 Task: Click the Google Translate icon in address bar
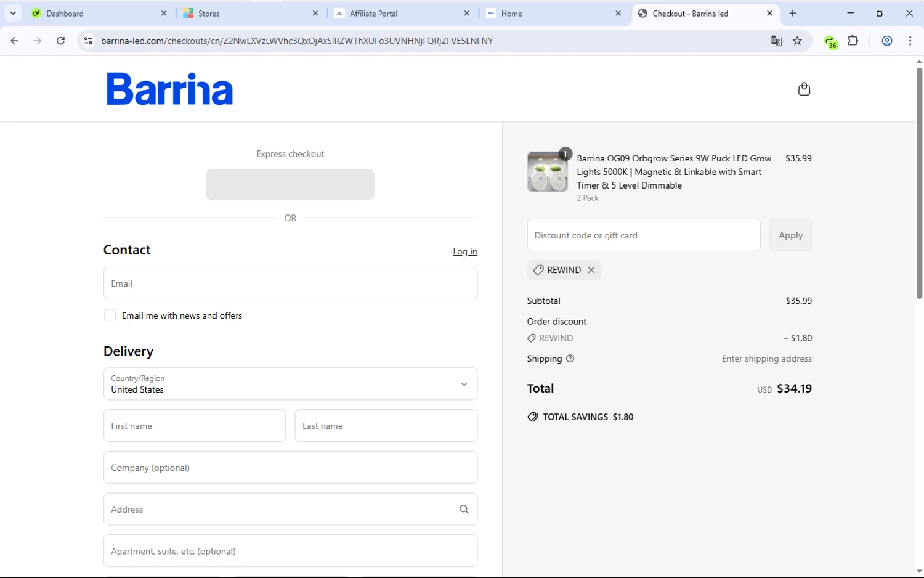776,41
